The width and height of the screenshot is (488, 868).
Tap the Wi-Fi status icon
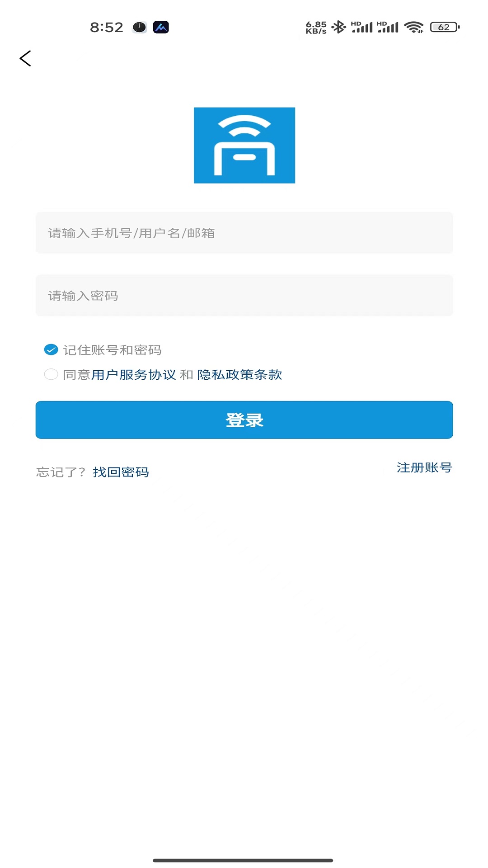[413, 27]
